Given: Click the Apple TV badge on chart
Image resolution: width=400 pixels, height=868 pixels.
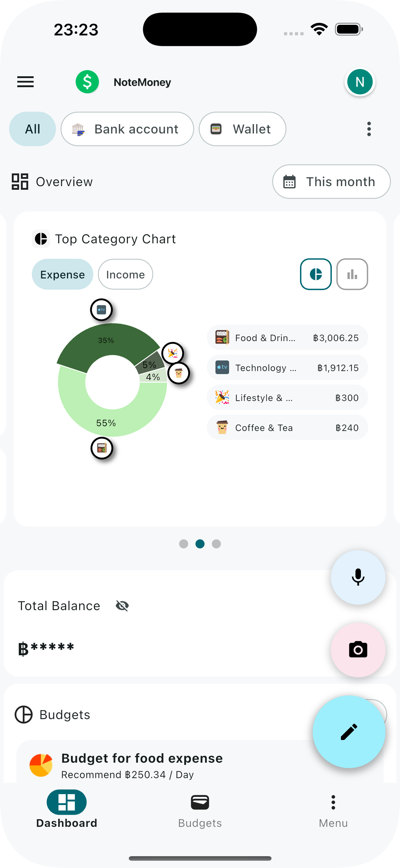Looking at the screenshot, I should [x=101, y=310].
